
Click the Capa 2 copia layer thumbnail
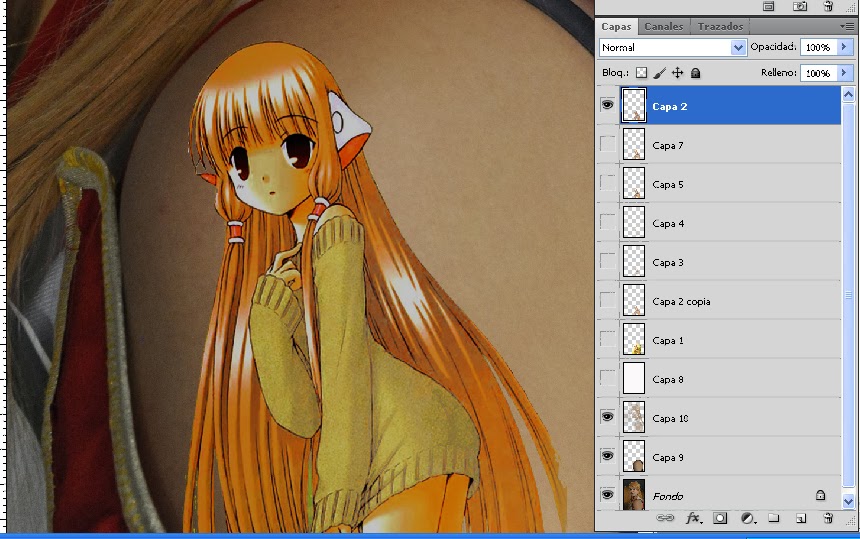tap(633, 300)
